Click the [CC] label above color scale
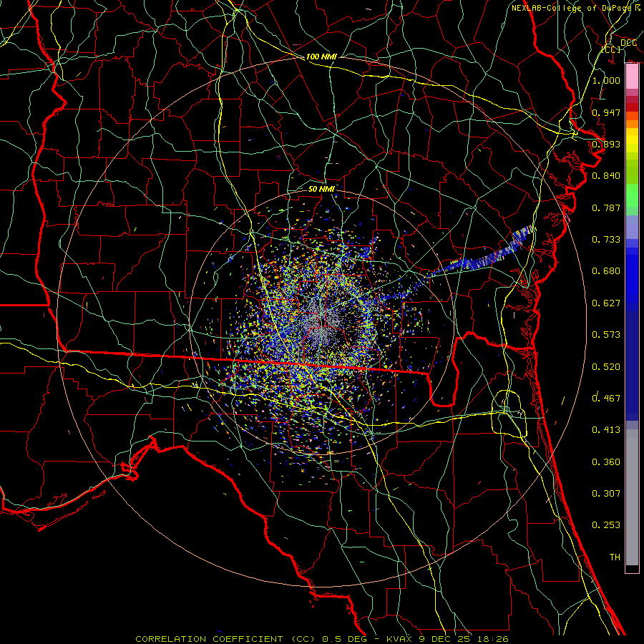Screen dimensions: 644x644 click(x=611, y=49)
